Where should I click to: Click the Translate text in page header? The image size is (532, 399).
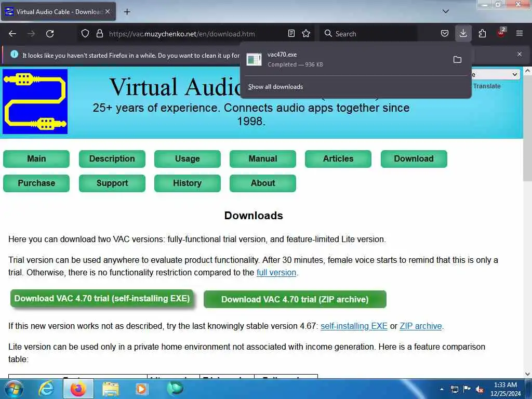pyautogui.click(x=487, y=86)
